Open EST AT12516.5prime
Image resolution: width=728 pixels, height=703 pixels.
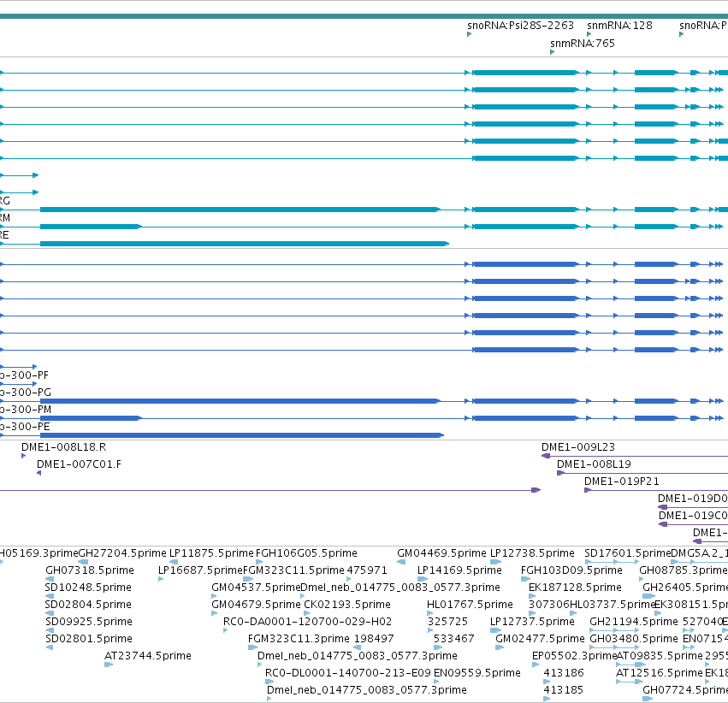pyautogui.click(x=660, y=673)
